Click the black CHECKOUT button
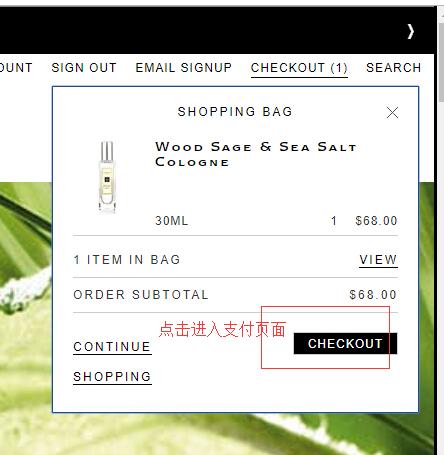The height and width of the screenshot is (455, 444). (x=345, y=343)
